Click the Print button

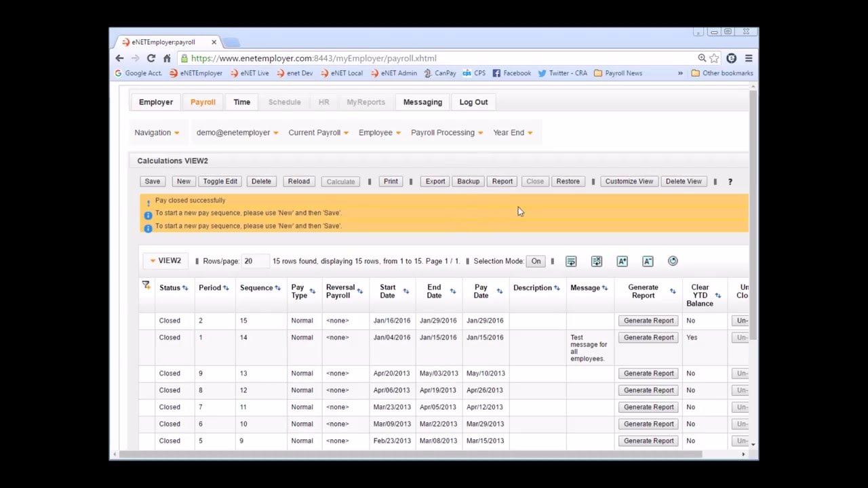(391, 182)
